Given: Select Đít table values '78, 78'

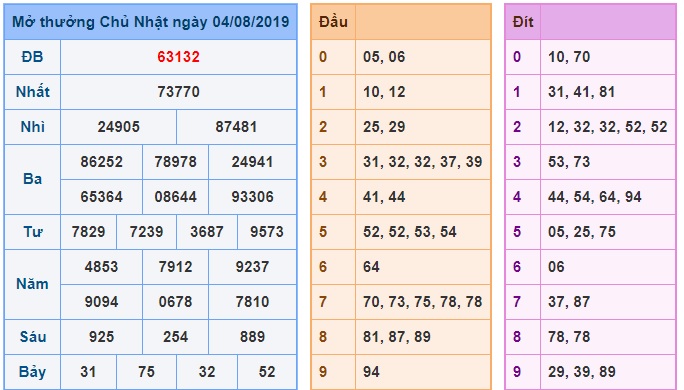Looking at the screenshot, I should click(x=569, y=337).
